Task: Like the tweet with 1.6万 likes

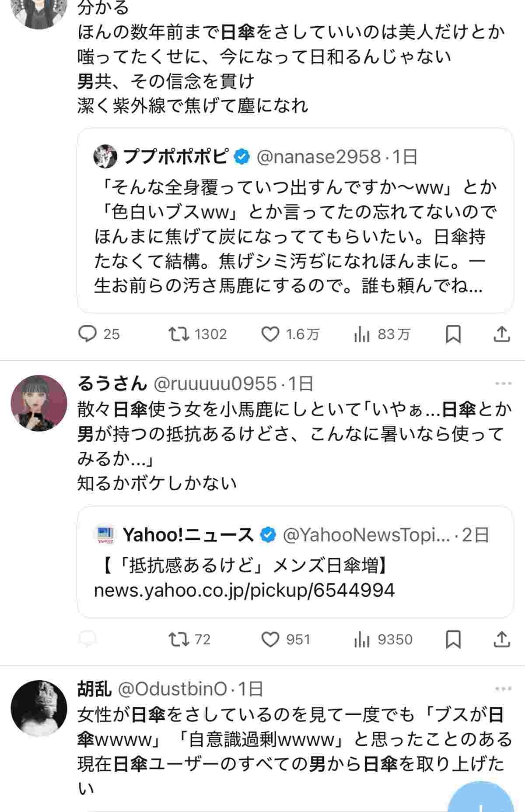Action: tap(270, 334)
